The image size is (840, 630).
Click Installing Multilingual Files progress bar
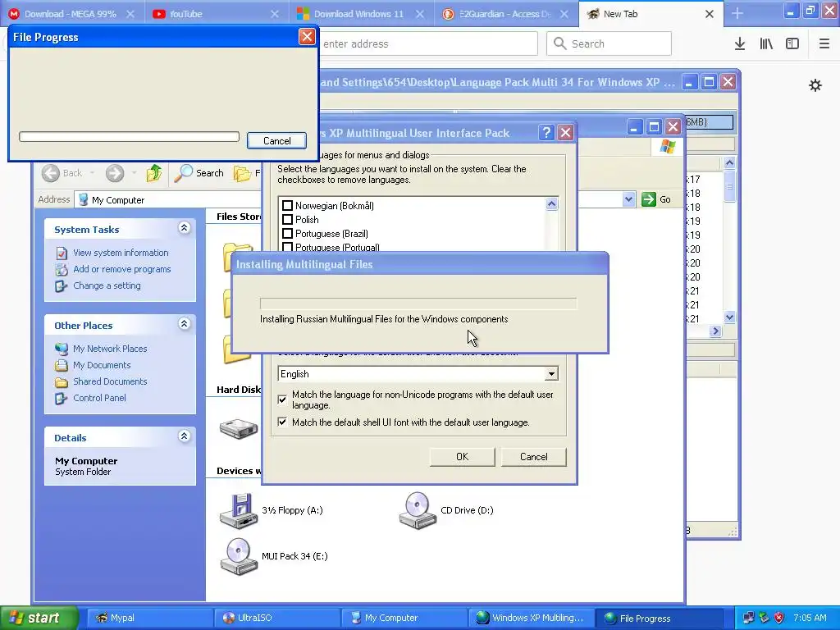(418, 304)
